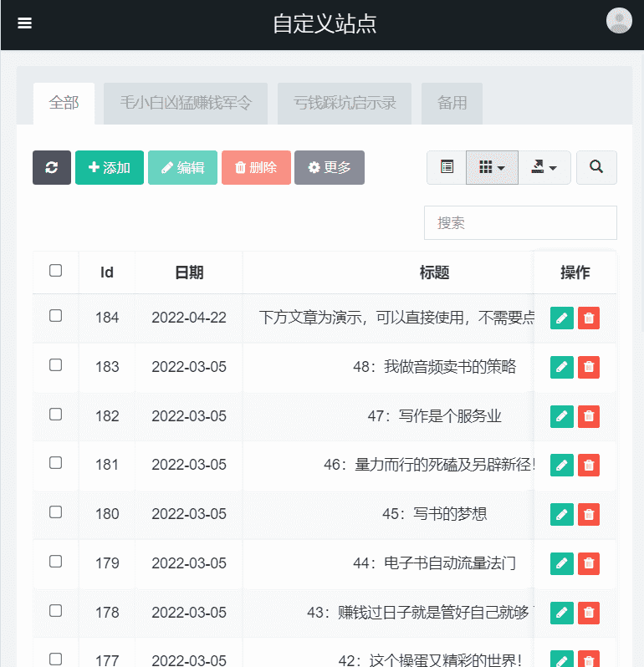The width and height of the screenshot is (644, 667).
Task: Check the select-all header checkbox
Action: point(55,271)
